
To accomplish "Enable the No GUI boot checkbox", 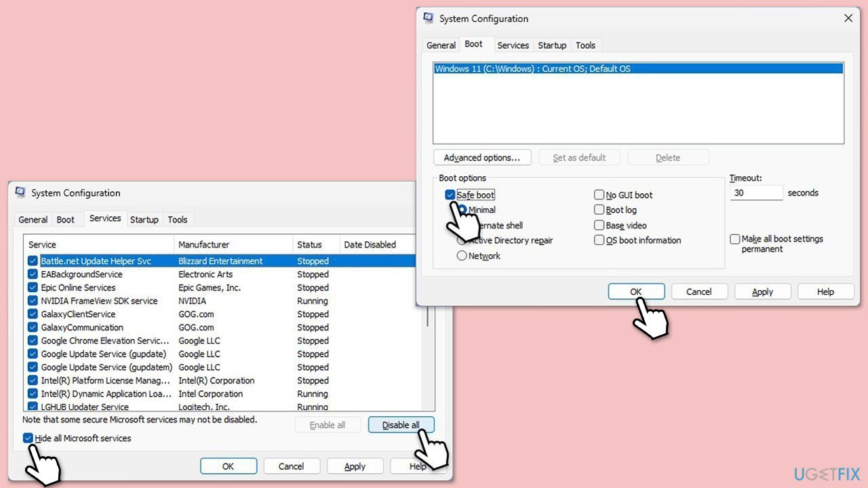I will coord(599,195).
